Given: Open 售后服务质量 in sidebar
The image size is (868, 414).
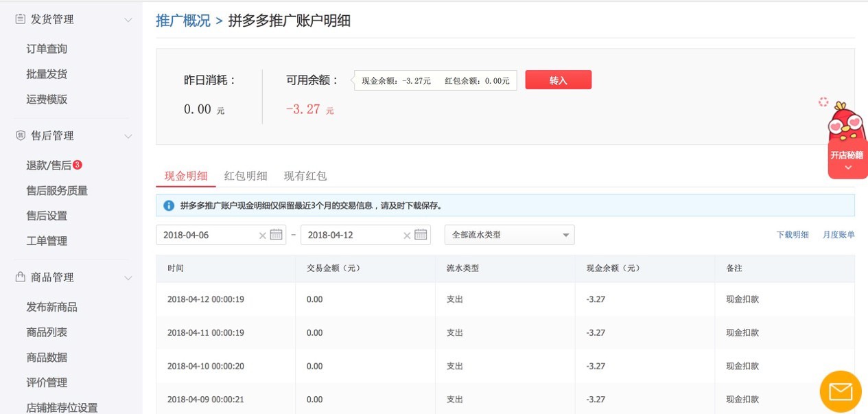Looking at the screenshot, I should tap(57, 191).
